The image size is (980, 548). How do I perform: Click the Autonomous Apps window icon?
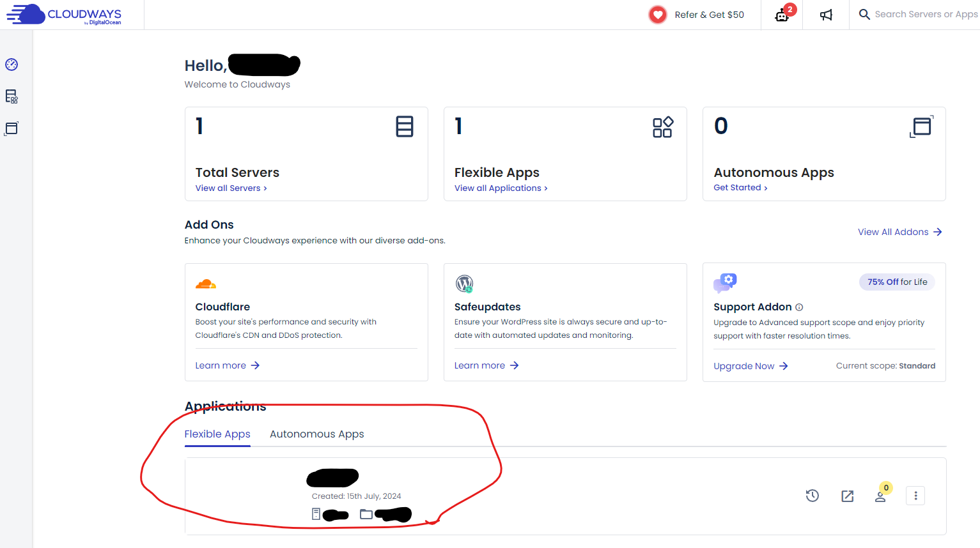tap(921, 126)
